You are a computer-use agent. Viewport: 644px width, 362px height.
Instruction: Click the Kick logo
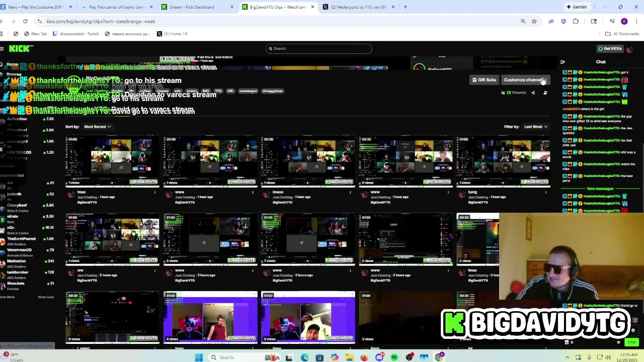tap(21, 48)
